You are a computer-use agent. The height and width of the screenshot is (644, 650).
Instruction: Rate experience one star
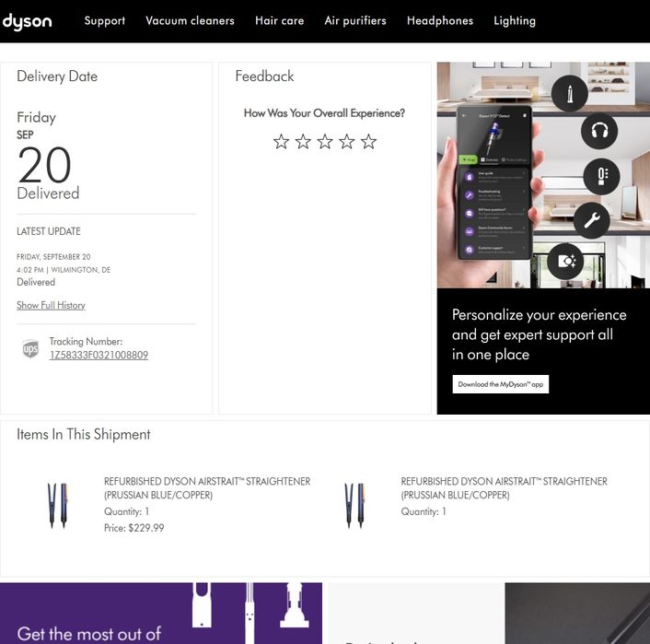pyautogui.click(x=281, y=142)
